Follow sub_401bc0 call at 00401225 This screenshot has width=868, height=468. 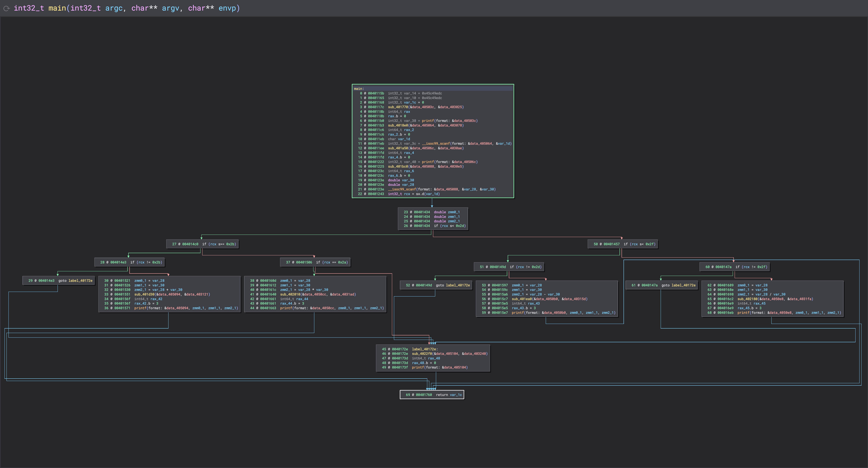(x=398, y=166)
